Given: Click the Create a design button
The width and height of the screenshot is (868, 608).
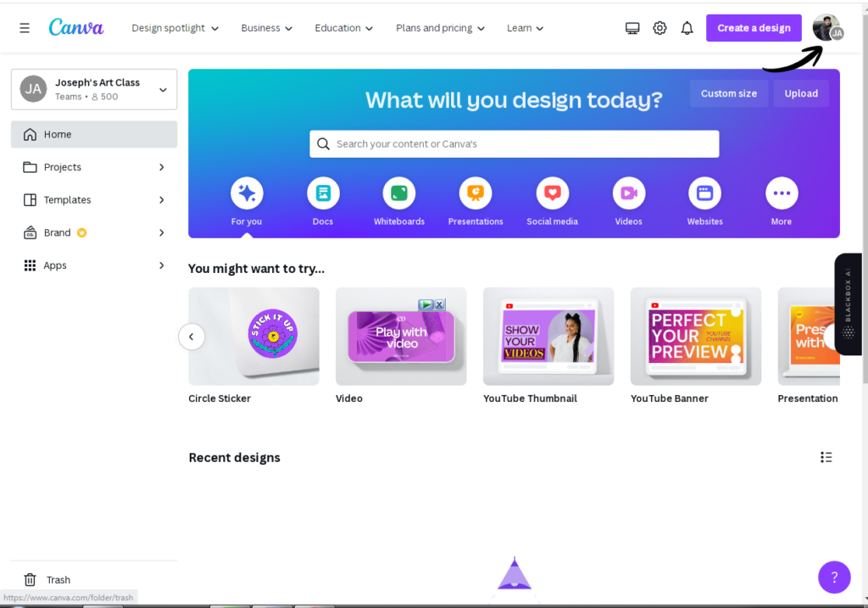Looking at the screenshot, I should point(754,28).
